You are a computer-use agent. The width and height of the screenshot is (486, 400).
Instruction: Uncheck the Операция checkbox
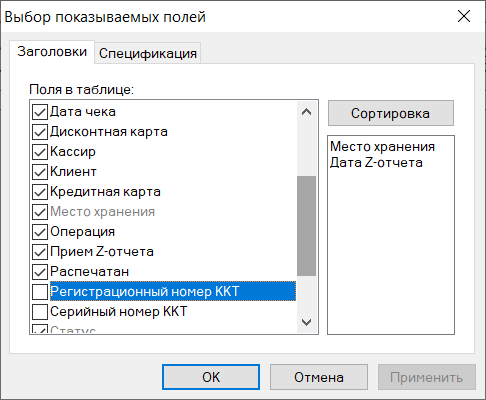[40, 232]
